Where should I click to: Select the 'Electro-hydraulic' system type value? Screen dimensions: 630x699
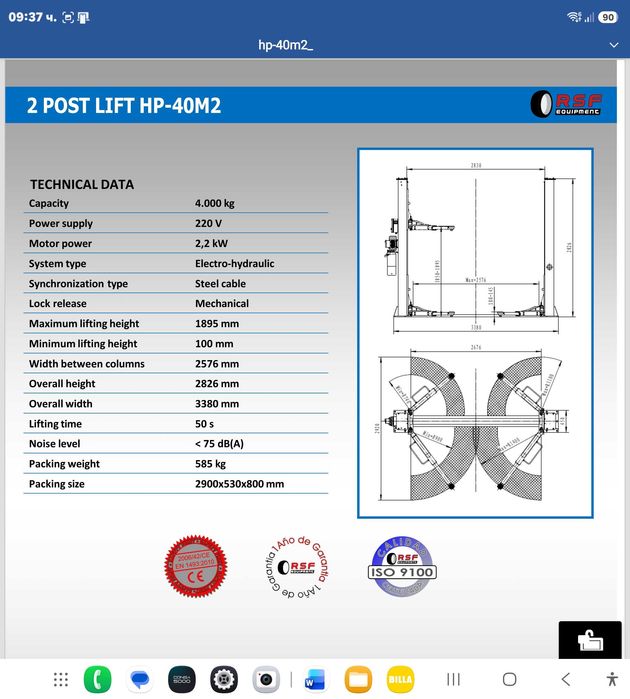click(235, 263)
